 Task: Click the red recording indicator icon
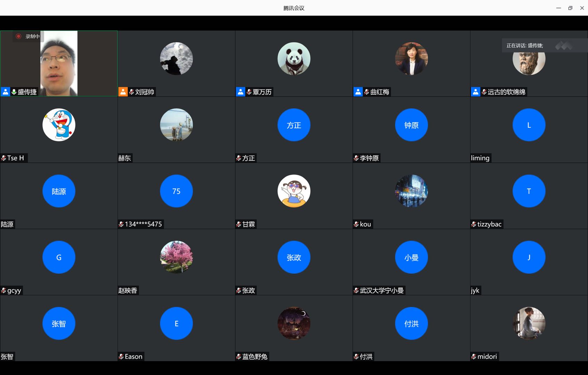19,36
